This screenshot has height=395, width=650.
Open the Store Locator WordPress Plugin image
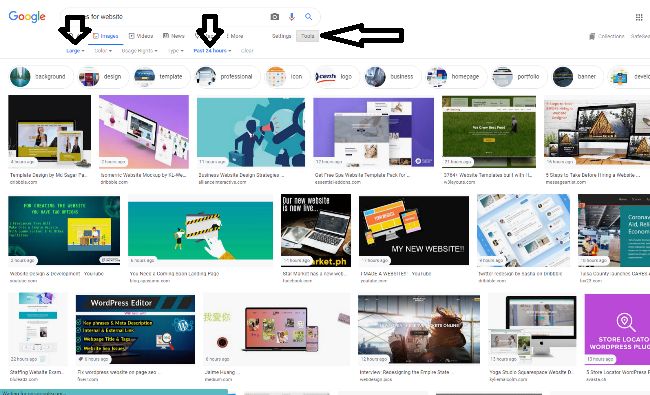pyautogui.click(x=617, y=329)
